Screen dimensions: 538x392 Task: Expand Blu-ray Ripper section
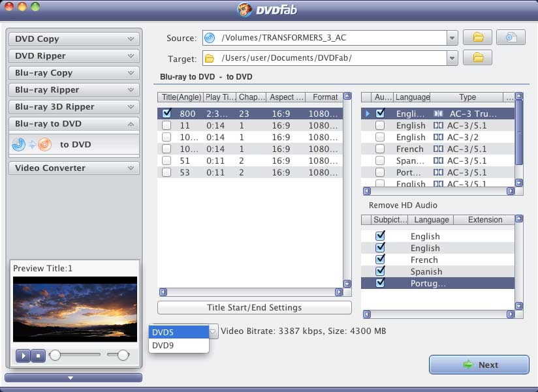74,90
